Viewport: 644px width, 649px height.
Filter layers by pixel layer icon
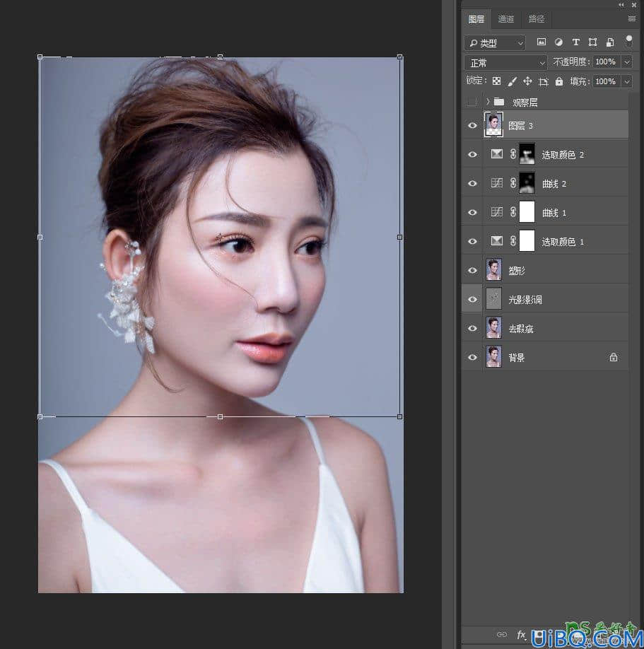[x=541, y=42]
